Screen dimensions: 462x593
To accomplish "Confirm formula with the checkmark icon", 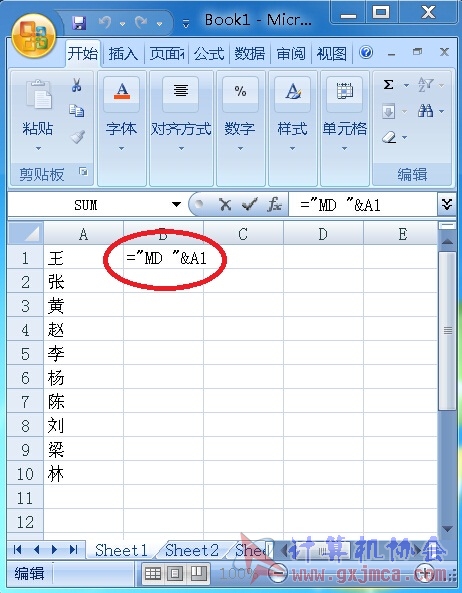I will tap(250, 205).
